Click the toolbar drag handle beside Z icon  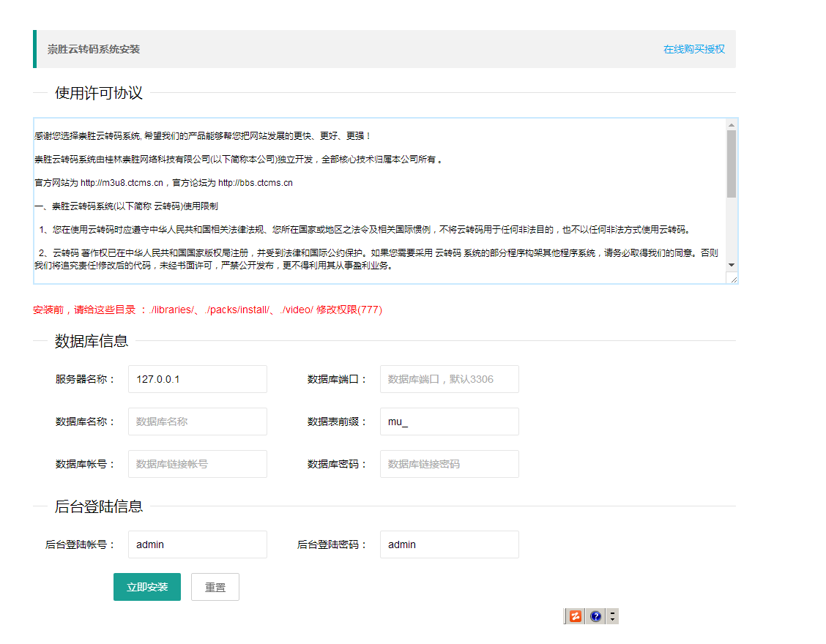pyautogui.click(x=565, y=616)
